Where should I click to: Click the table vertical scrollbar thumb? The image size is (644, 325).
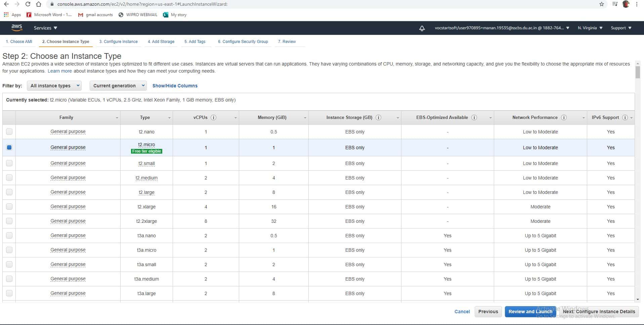coord(638,72)
